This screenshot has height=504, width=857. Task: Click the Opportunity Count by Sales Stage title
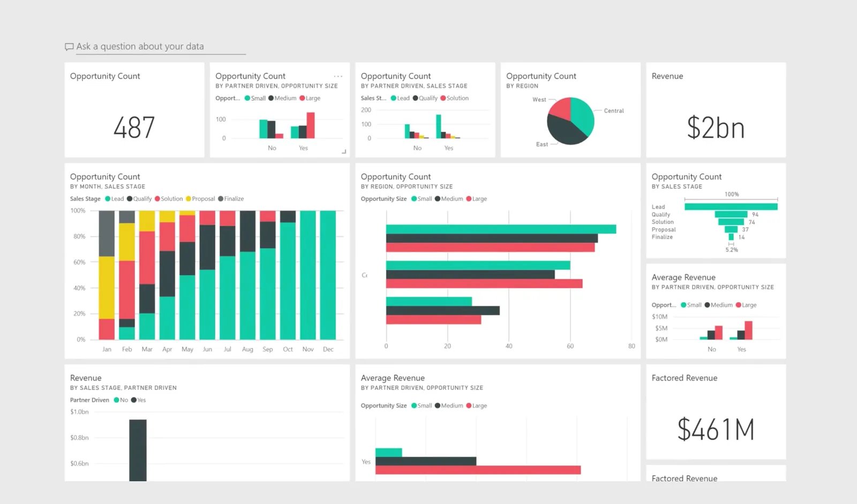[x=687, y=177]
